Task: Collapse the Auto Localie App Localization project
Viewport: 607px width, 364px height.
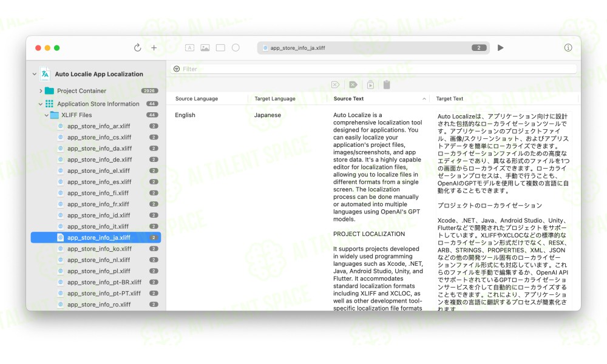Action: click(x=35, y=74)
